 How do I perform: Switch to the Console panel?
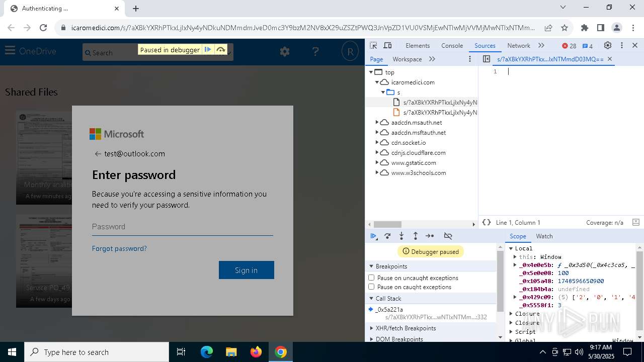tap(452, 45)
